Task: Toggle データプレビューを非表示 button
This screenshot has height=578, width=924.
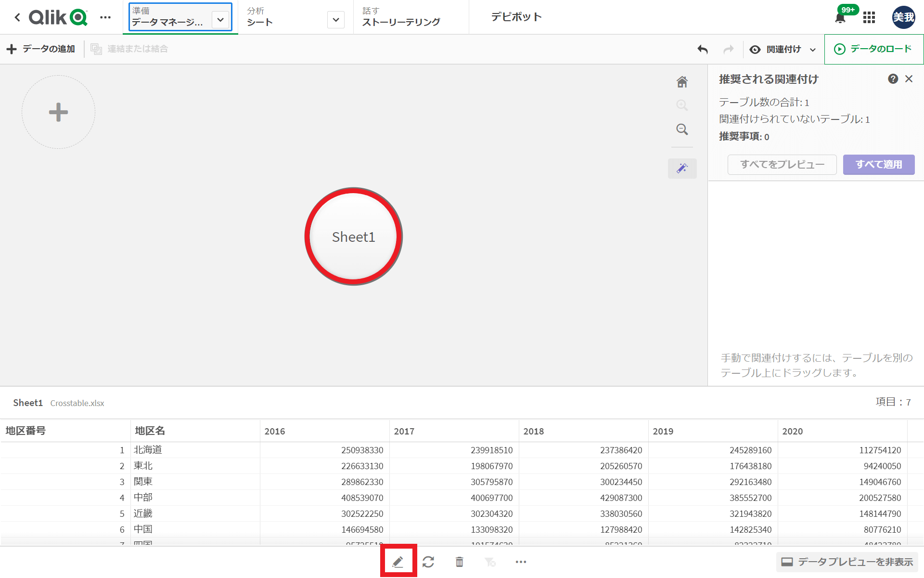Action: point(847,562)
